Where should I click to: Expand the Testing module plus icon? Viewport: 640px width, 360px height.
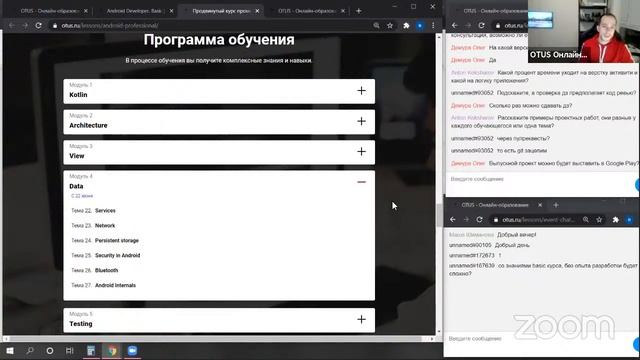361,320
